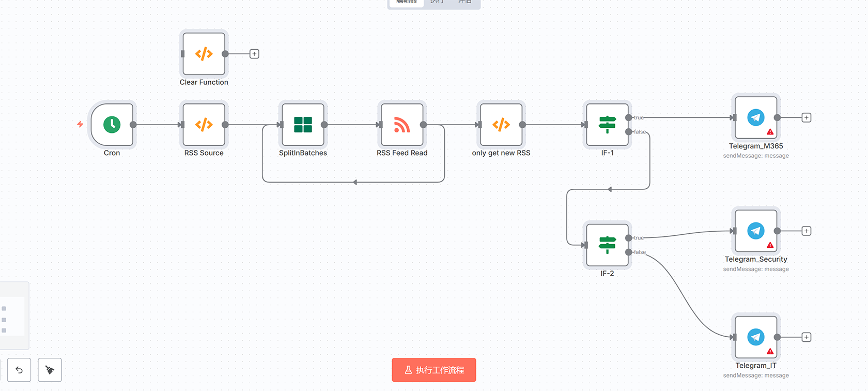Click plus connector after Telegram_IT
868x391 pixels.
click(806, 337)
